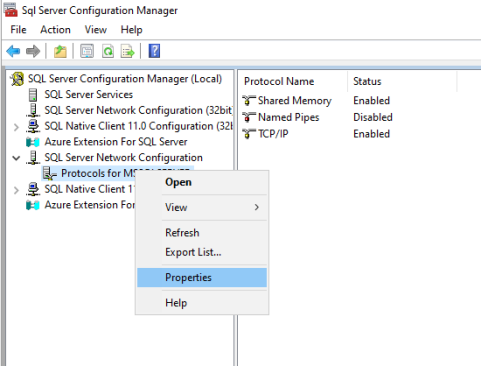The height and width of the screenshot is (366, 481).
Task: Select SQL Server Network Configuration (32bit) label
Action: tap(138, 110)
